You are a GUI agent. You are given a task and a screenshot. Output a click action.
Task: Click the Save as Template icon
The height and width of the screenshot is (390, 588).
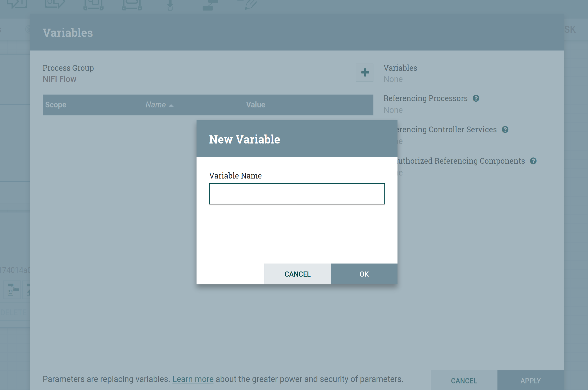[13, 290]
